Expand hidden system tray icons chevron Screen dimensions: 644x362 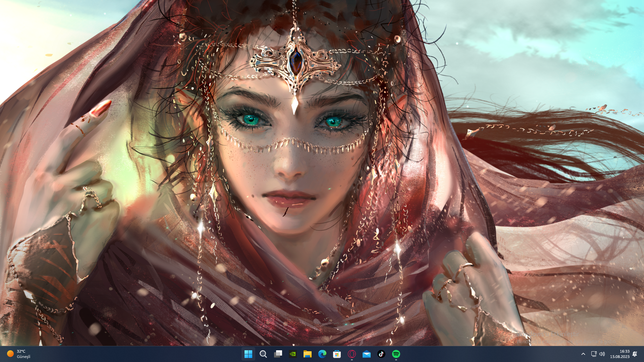point(583,354)
